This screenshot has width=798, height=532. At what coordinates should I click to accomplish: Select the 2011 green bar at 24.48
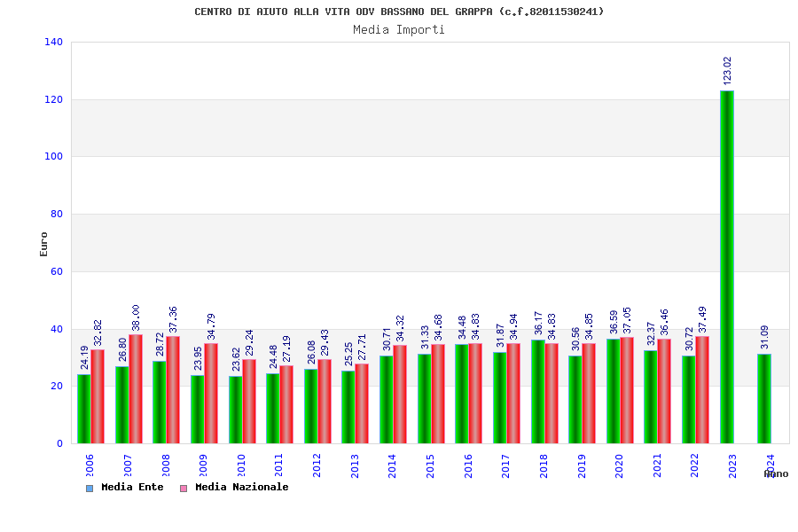(x=273, y=408)
